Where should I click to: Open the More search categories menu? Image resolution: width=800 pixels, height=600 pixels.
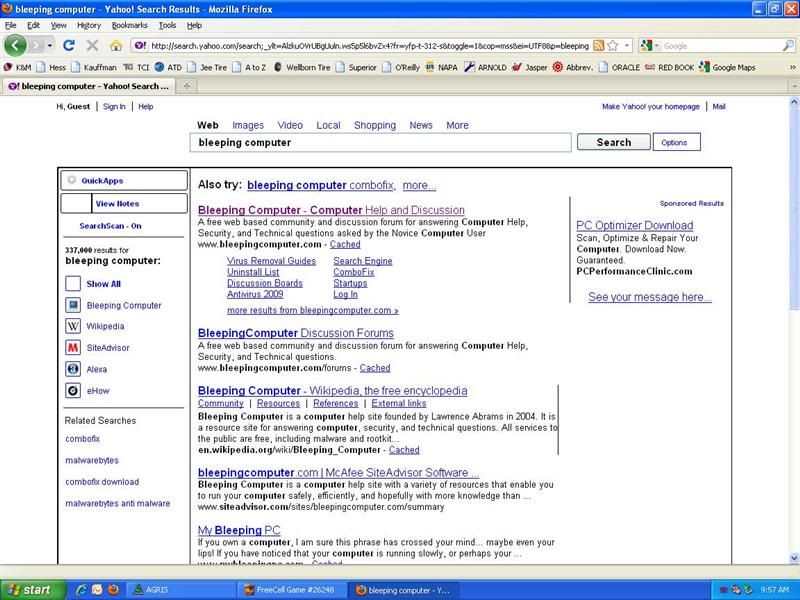coord(457,125)
